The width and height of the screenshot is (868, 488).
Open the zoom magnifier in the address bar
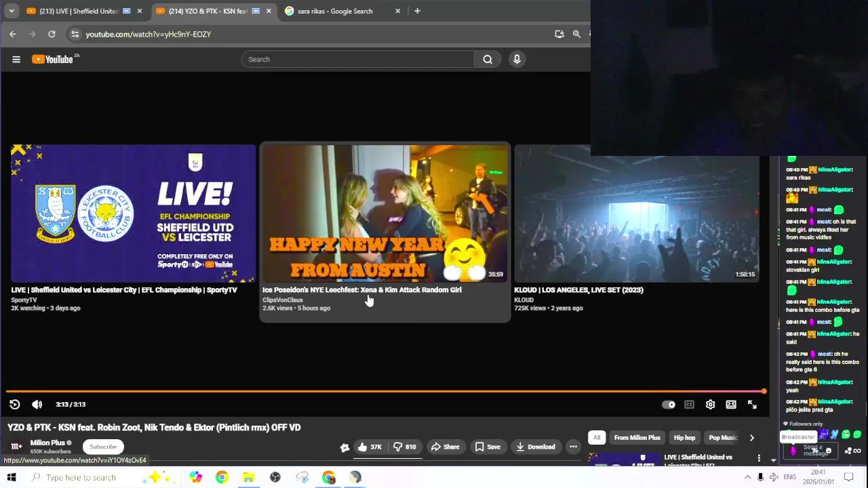(576, 34)
